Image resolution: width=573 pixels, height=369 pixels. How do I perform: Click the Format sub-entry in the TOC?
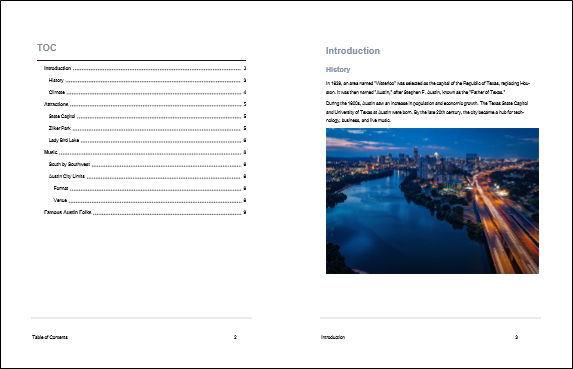tap(149, 188)
